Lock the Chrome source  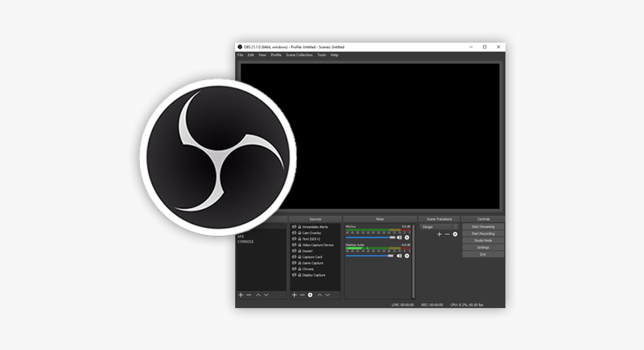tap(300, 269)
